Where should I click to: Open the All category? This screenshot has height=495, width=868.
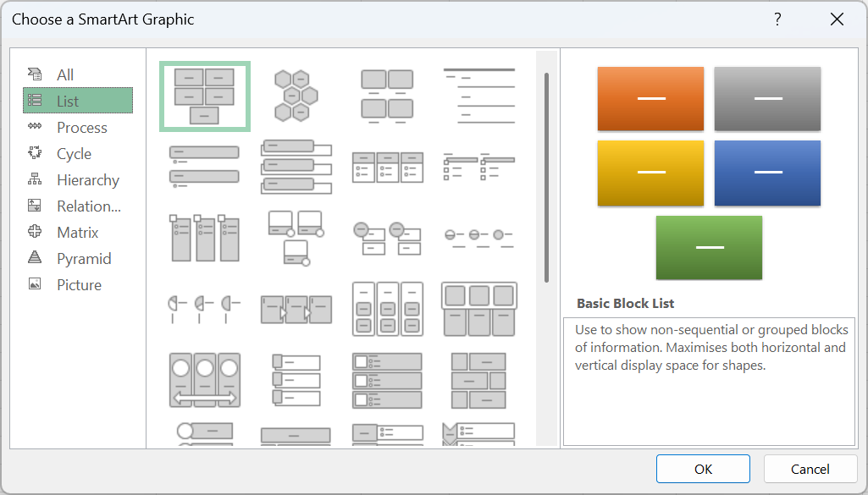78,74
